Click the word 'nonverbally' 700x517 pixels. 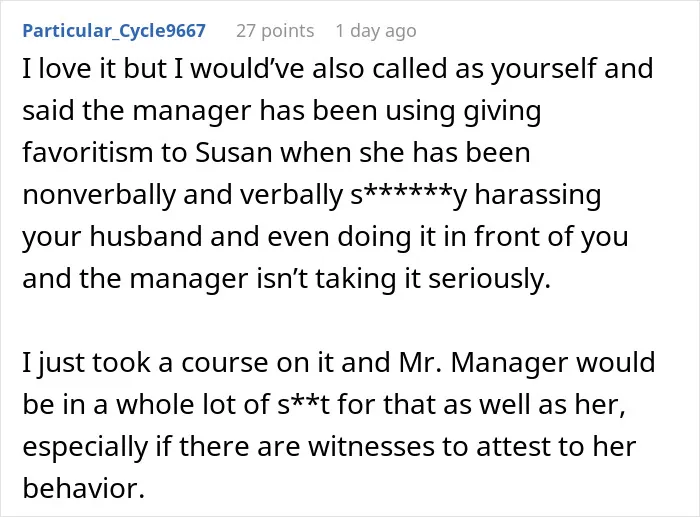point(99,195)
